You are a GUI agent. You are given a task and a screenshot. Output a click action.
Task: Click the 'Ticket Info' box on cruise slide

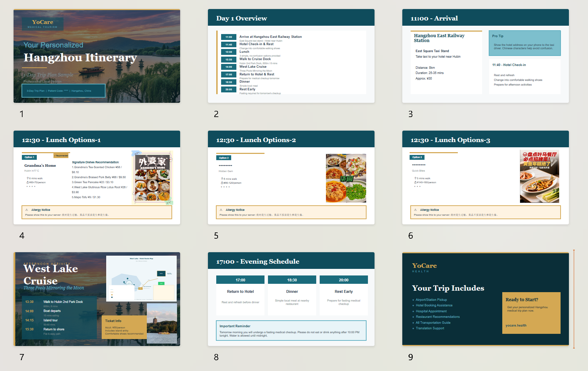pos(125,327)
